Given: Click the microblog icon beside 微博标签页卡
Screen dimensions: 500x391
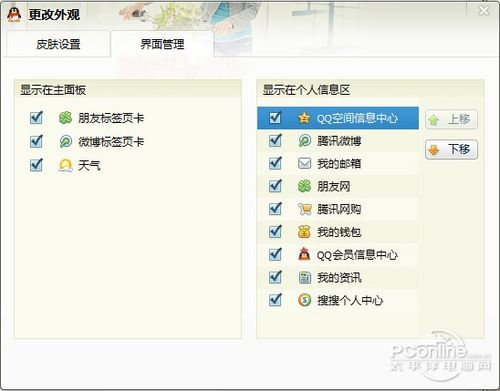Looking at the screenshot, I should pyautogui.click(x=65, y=142).
